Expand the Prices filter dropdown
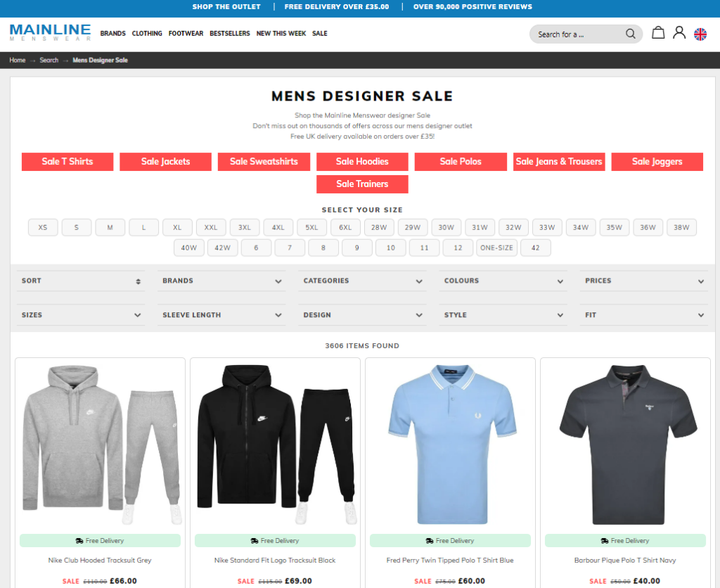This screenshot has width=720, height=588. coord(643,281)
